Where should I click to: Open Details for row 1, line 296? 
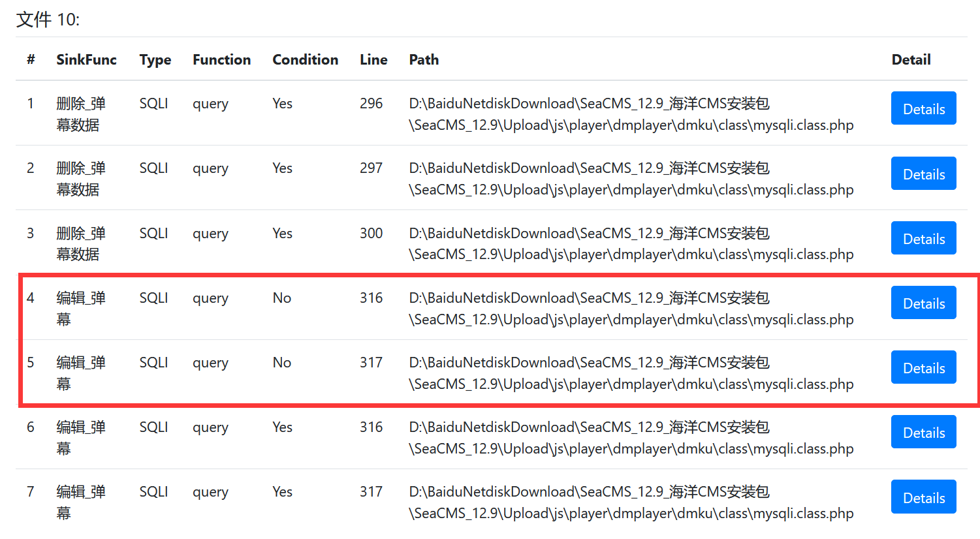pos(923,108)
